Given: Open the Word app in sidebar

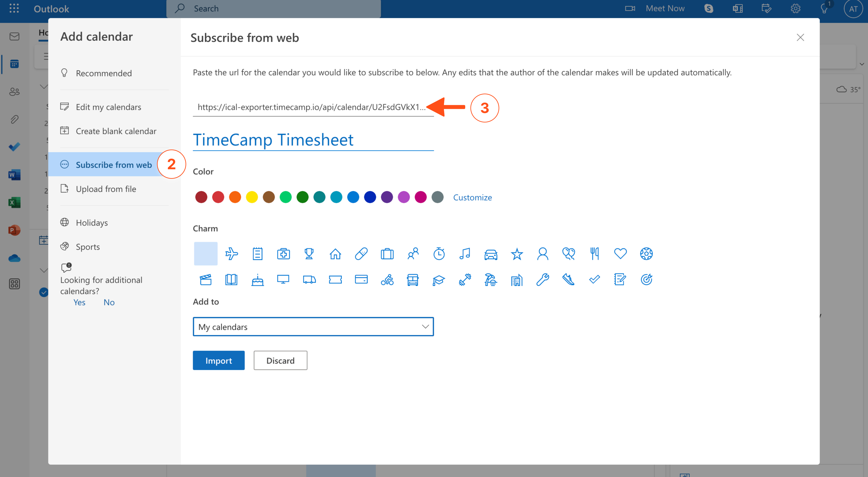Looking at the screenshot, I should [x=14, y=175].
